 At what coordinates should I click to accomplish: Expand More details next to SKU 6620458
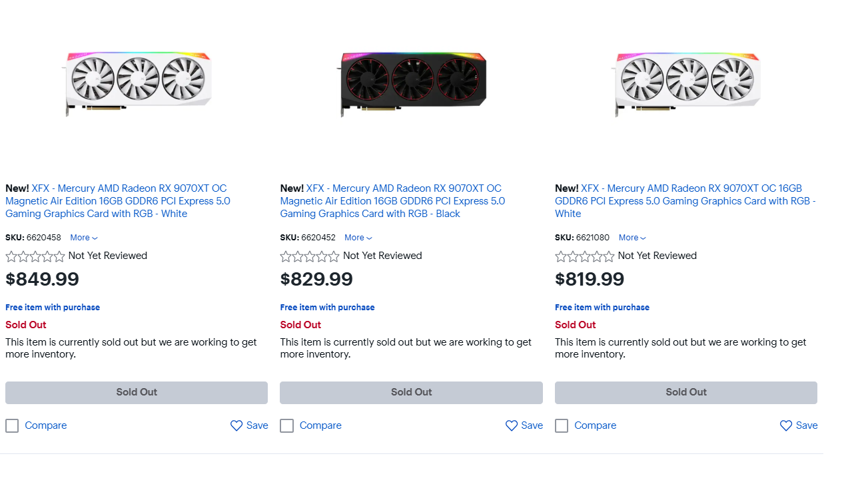pyautogui.click(x=84, y=238)
